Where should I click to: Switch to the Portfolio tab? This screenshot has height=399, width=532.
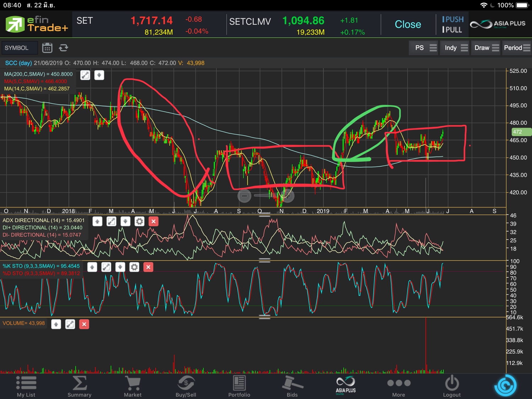239,387
